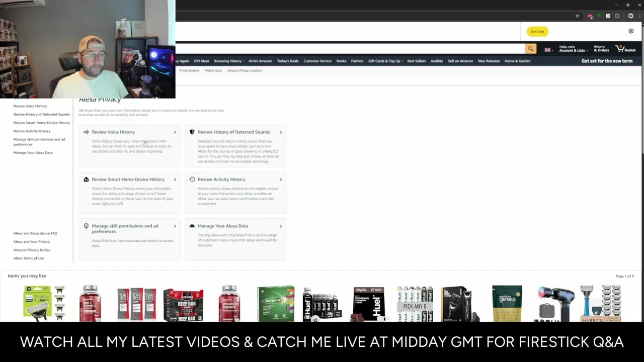Bookmark this page with the star icon

pyautogui.click(x=577, y=16)
